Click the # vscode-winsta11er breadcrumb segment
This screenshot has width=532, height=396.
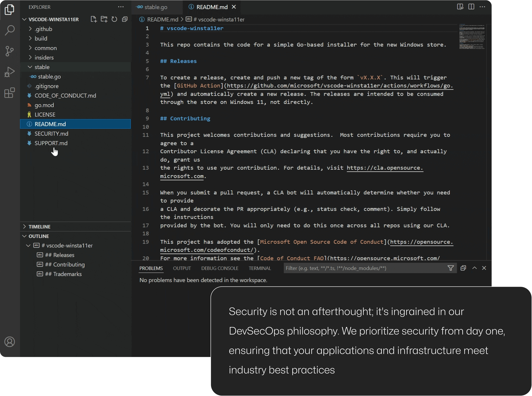(x=219, y=19)
